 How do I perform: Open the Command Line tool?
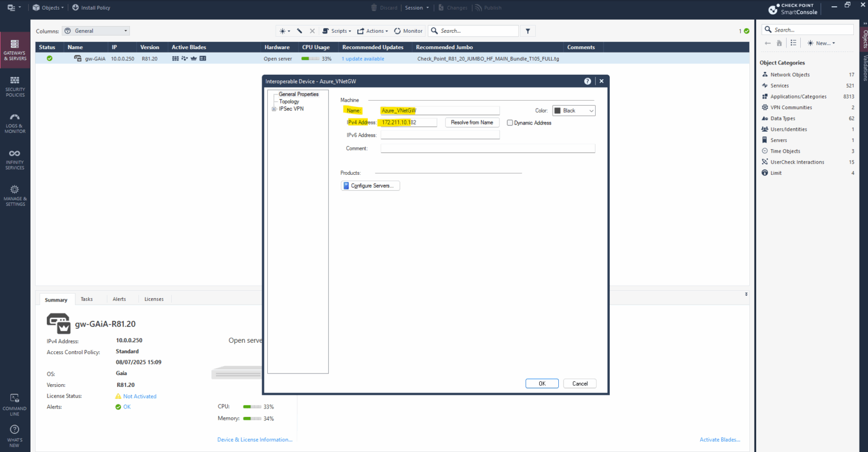14,404
